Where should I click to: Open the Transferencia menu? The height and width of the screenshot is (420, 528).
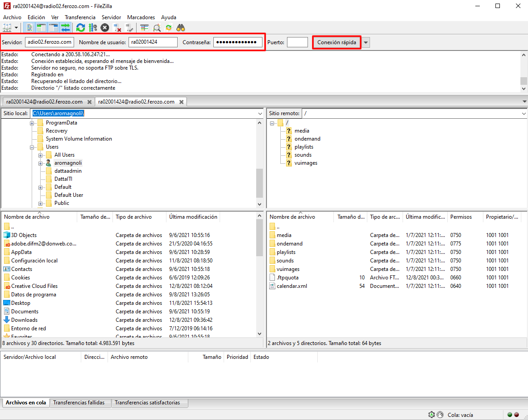coord(80,17)
